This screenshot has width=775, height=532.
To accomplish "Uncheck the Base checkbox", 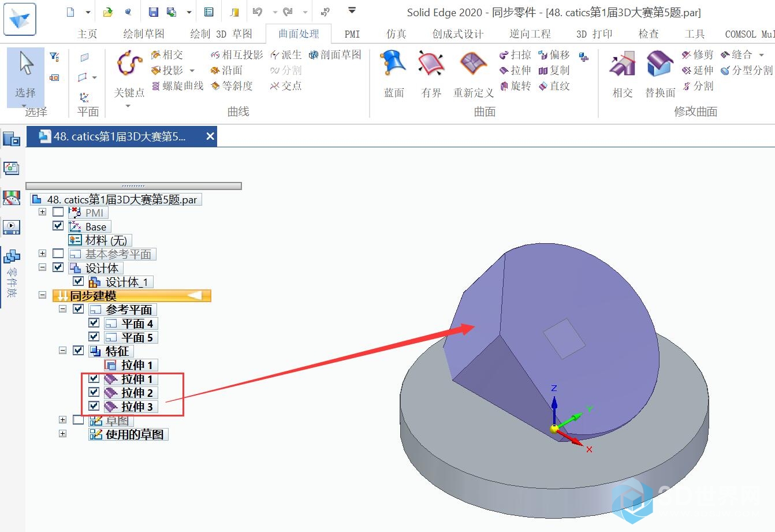I will 58,226.
